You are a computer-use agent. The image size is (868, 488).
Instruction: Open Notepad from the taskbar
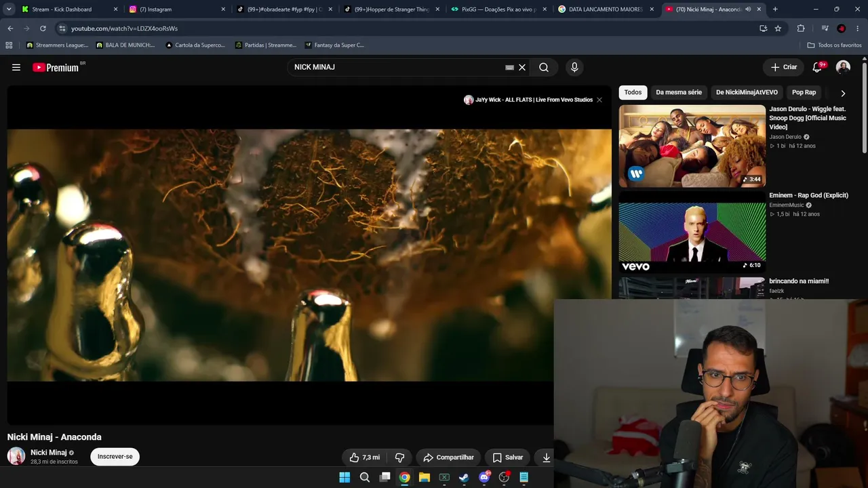524,477
